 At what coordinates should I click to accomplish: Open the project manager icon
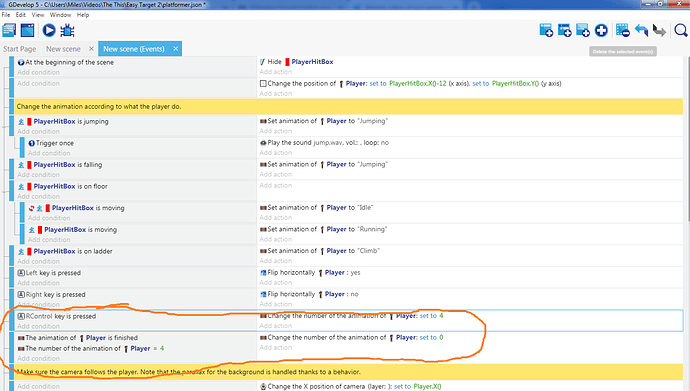[x=9, y=30]
